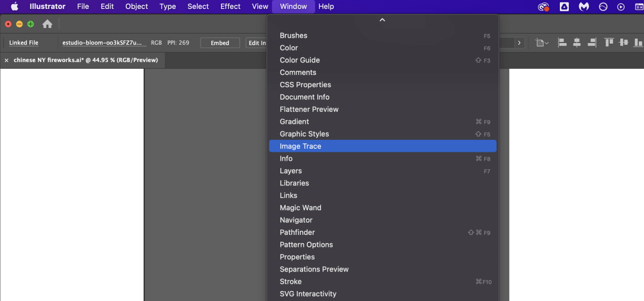This screenshot has width=644, height=301.
Task: Choose Brushes from Window menu
Action: [383, 36]
